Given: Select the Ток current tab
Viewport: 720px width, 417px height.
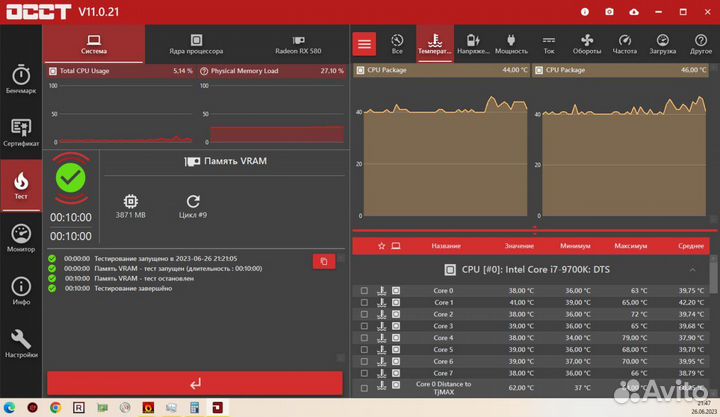Looking at the screenshot, I should [x=549, y=44].
